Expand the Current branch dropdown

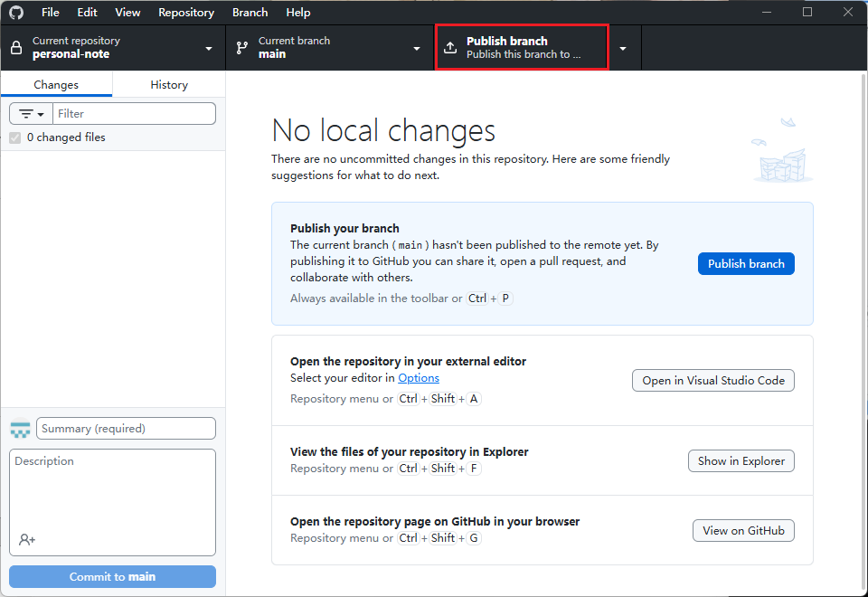(x=417, y=48)
